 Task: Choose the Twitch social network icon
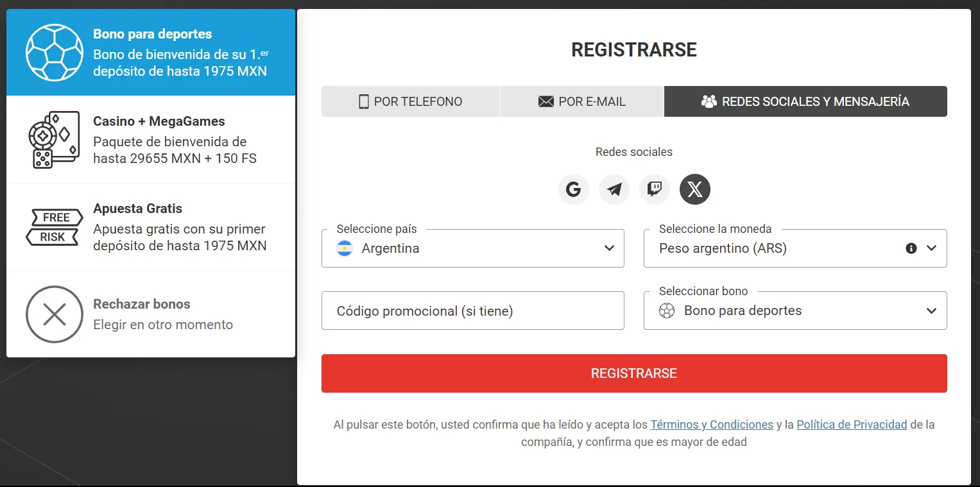[x=654, y=189]
